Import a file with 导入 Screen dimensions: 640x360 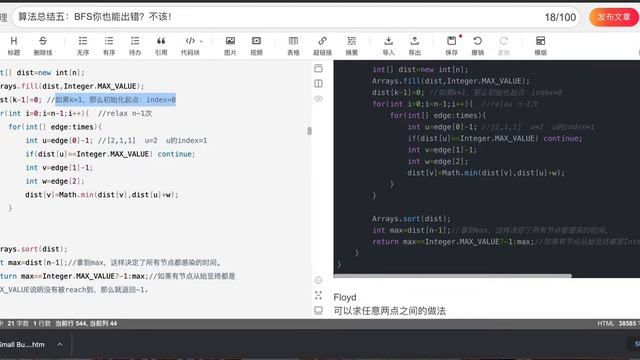pos(389,45)
